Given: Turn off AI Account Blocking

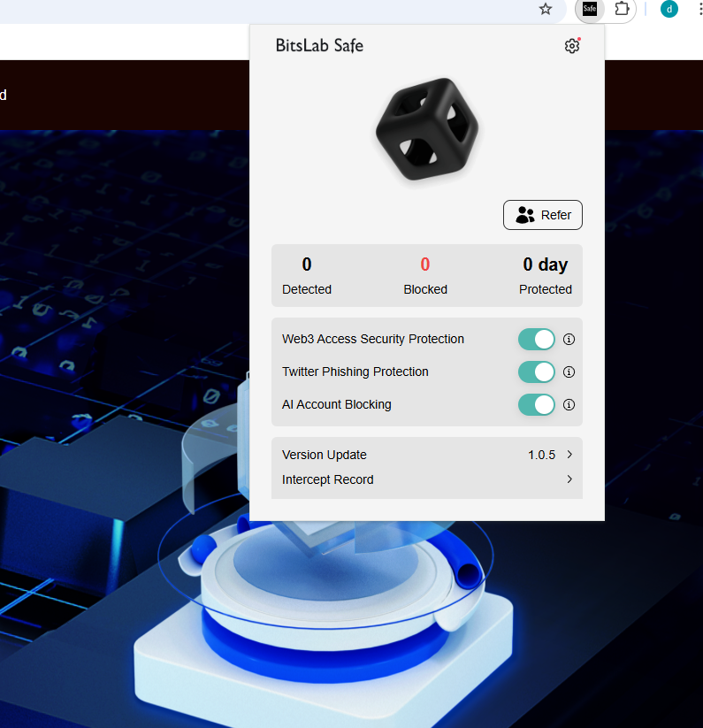Looking at the screenshot, I should point(537,405).
